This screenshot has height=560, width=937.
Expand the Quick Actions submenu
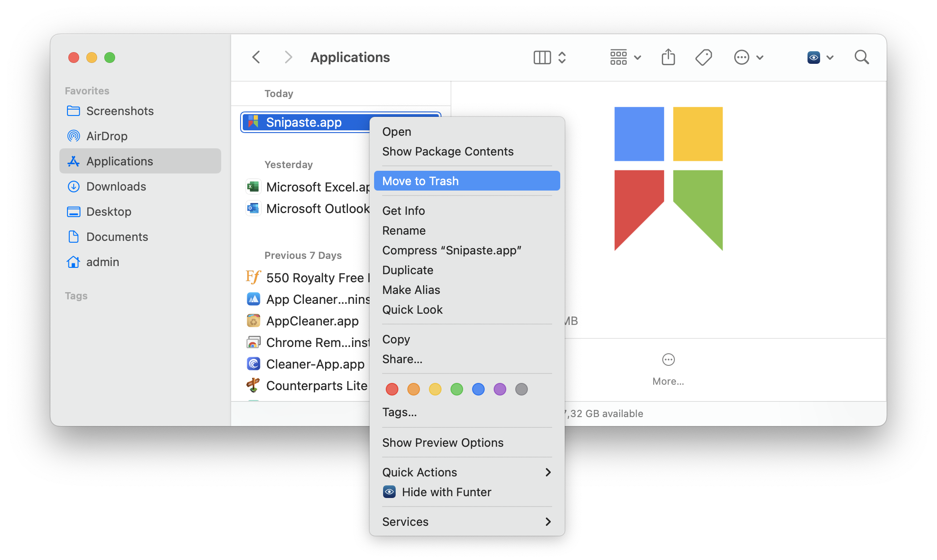(467, 472)
